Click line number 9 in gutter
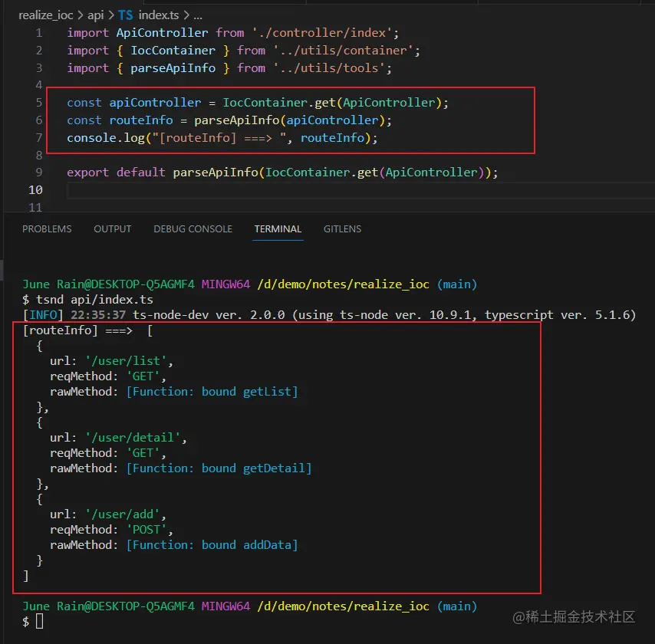Viewport: 655px width, 644px height. tap(39, 172)
